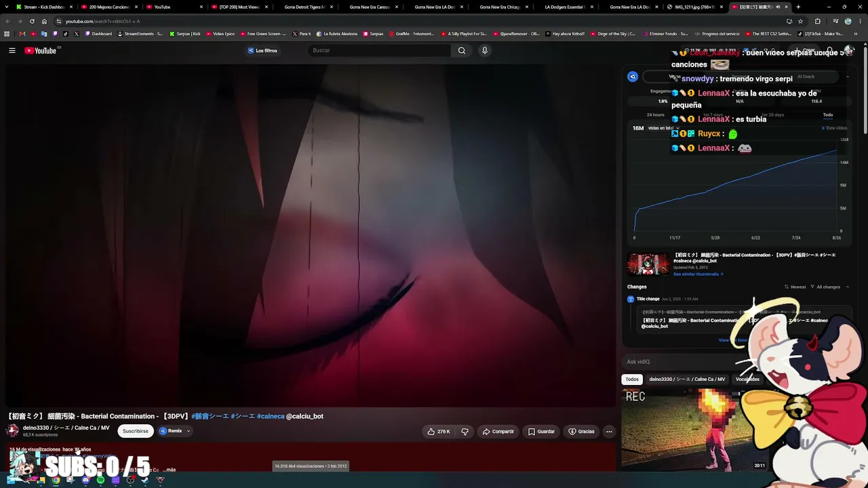
Task: Open Spotify from the taskbar
Action: [100, 480]
